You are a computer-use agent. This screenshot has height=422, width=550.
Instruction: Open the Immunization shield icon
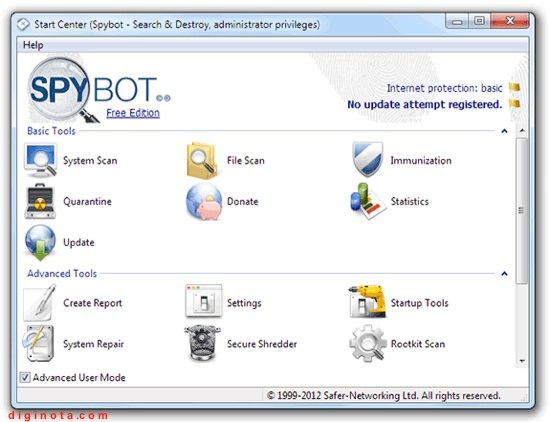tap(367, 160)
